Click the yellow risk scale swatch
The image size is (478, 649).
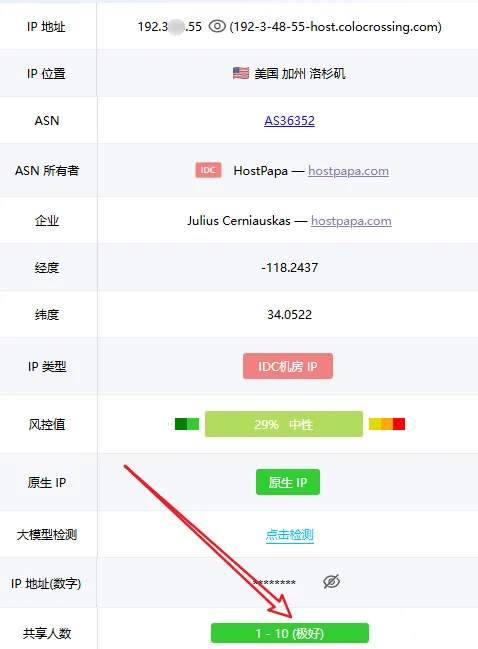[375, 424]
